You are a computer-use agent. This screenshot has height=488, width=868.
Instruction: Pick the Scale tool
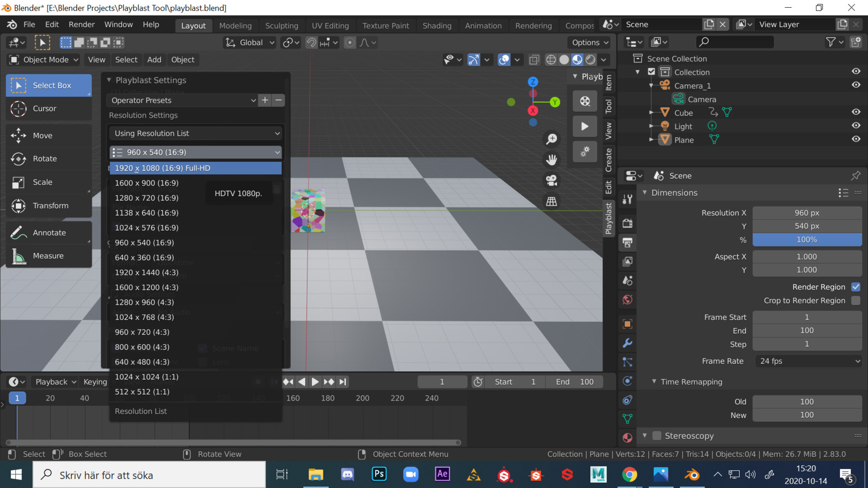click(49, 183)
